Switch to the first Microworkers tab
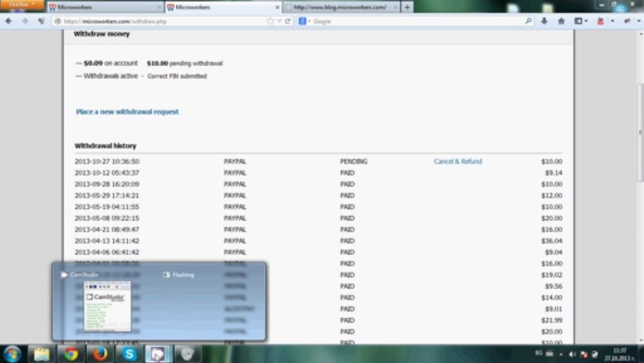 [x=105, y=7]
